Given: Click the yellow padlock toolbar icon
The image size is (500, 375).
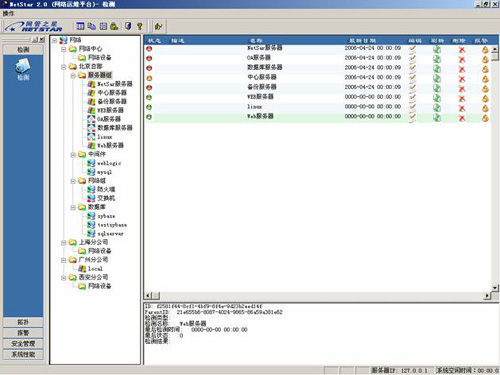Looking at the screenshot, I should (114, 26).
